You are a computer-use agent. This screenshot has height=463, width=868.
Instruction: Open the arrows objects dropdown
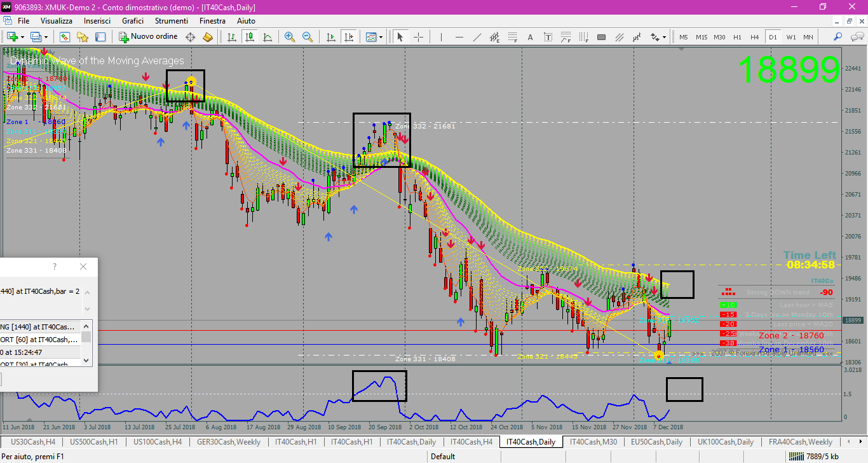[658, 37]
